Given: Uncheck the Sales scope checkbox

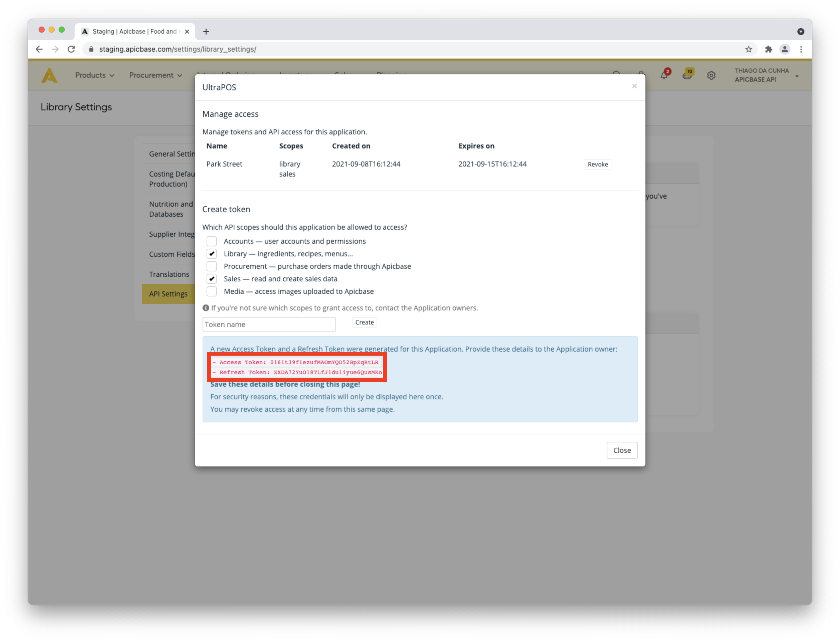Looking at the screenshot, I should 212,279.
